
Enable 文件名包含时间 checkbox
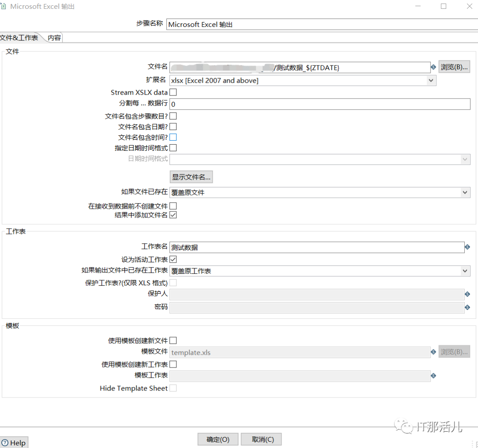coord(173,138)
